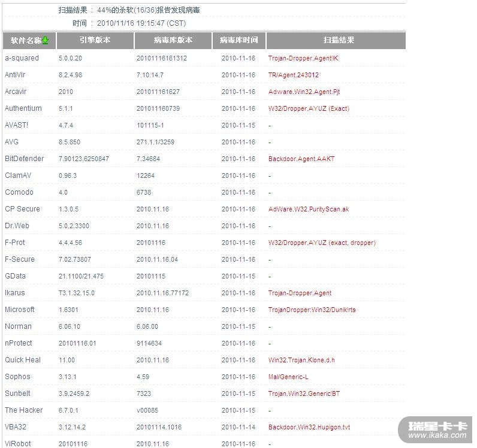Click Dr.Web engine version 5.0.2.3300

pyautogui.click(x=74, y=226)
